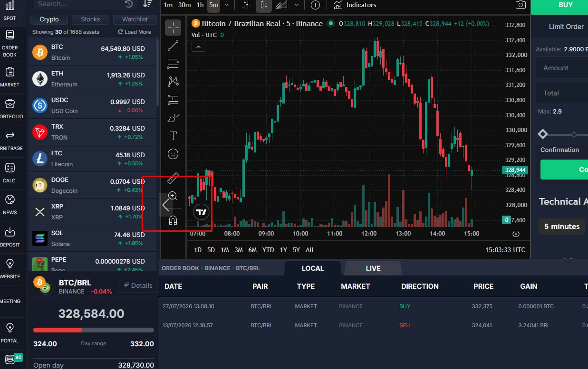588x369 pixels.
Task: Select the XABCD pattern tool
Action: 173,82
